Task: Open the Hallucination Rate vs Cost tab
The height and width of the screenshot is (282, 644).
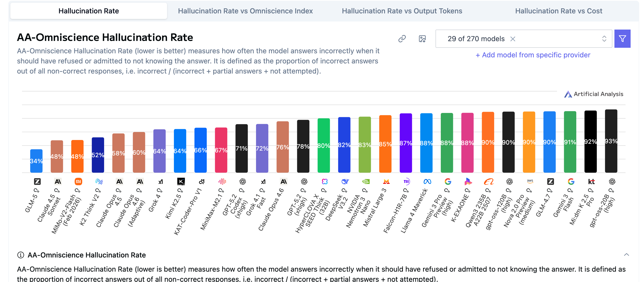Action: [559, 11]
